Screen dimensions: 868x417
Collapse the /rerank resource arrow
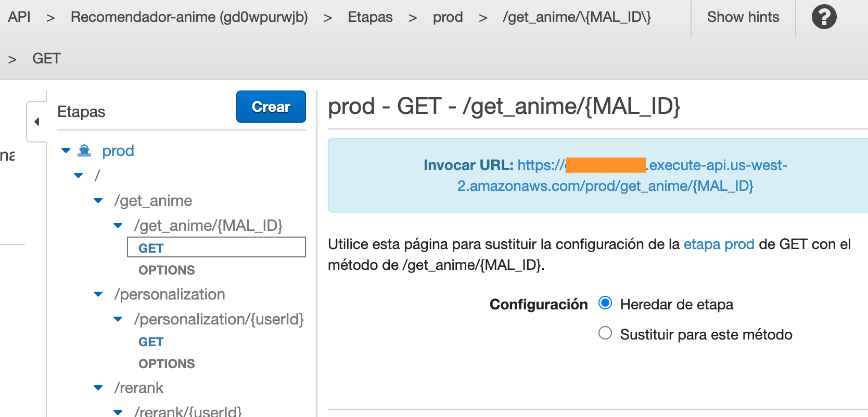98,388
